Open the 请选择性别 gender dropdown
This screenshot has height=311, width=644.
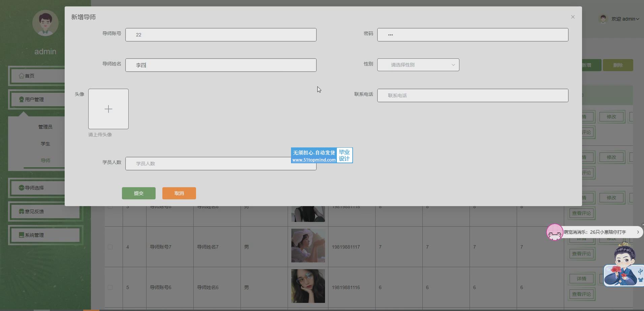pyautogui.click(x=418, y=65)
